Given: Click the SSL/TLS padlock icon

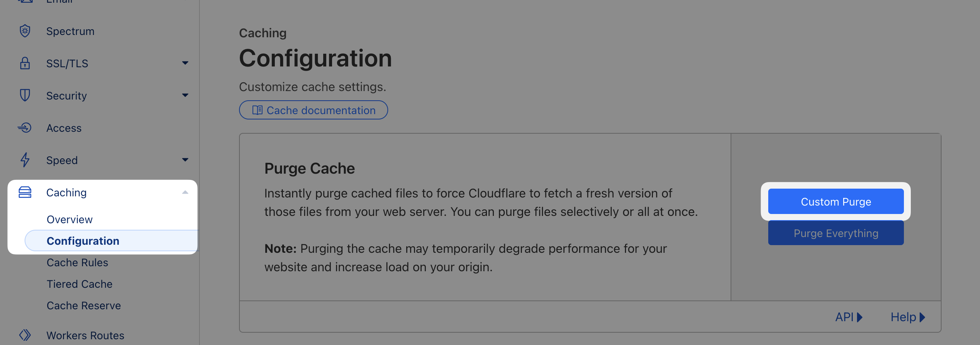Looking at the screenshot, I should point(25,63).
